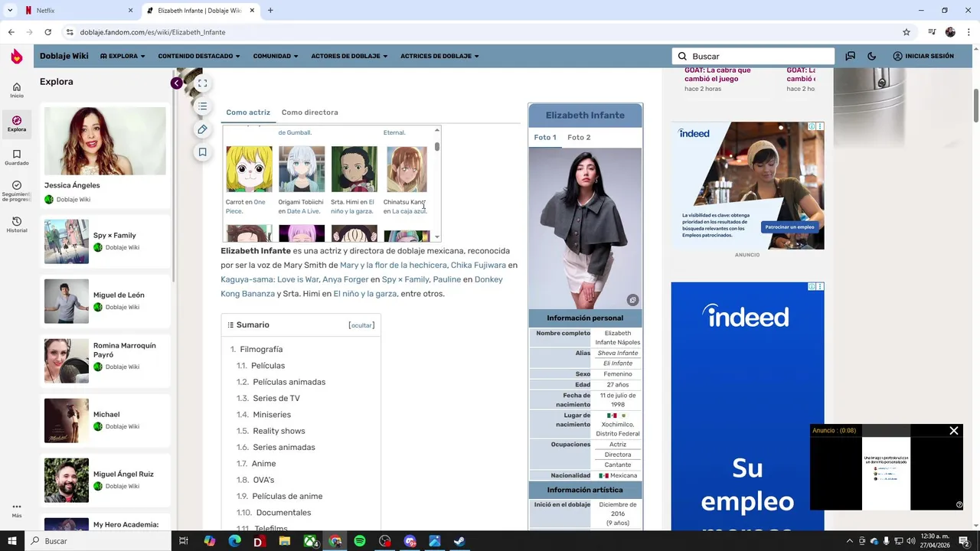Open a new browser tab
The width and height of the screenshot is (980, 551).
270,11
